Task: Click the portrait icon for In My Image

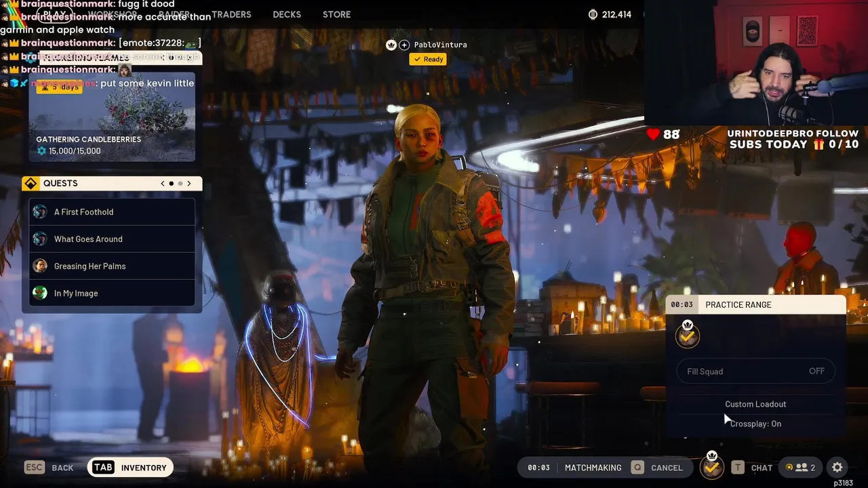Action: tap(40, 293)
